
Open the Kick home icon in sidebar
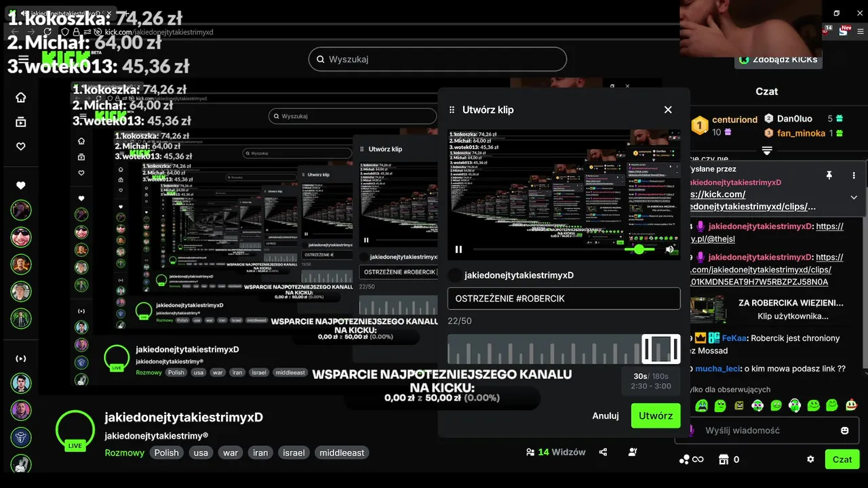pos(21,98)
